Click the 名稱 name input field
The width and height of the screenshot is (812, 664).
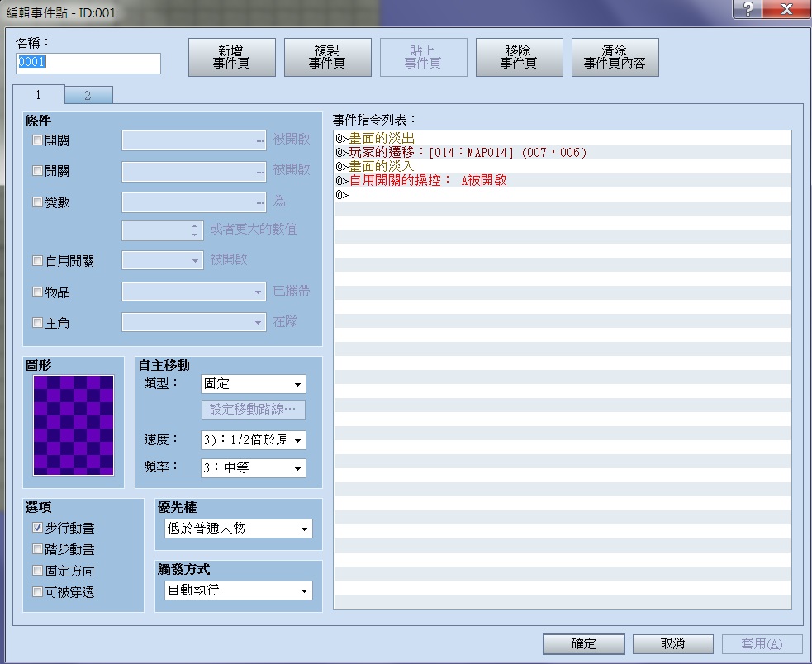click(x=88, y=64)
